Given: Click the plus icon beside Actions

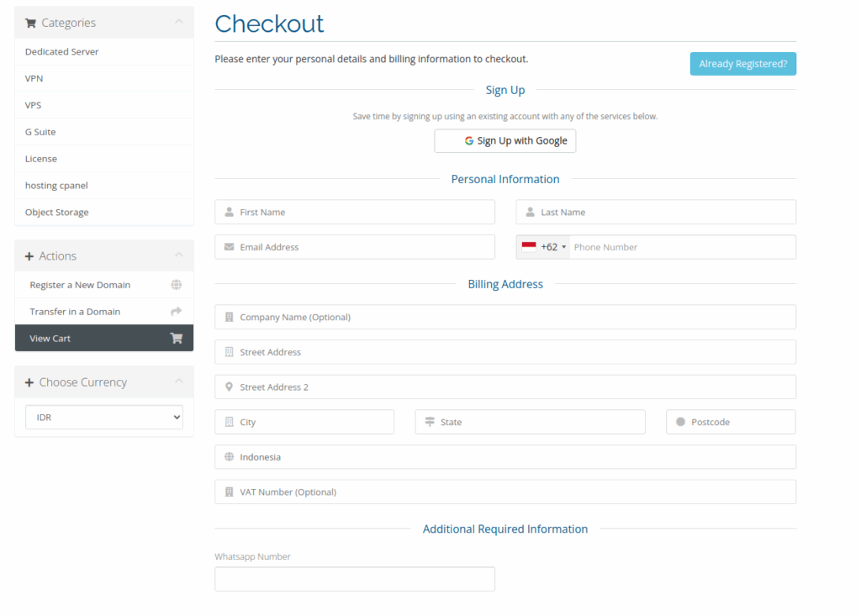Looking at the screenshot, I should [x=29, y=256].
